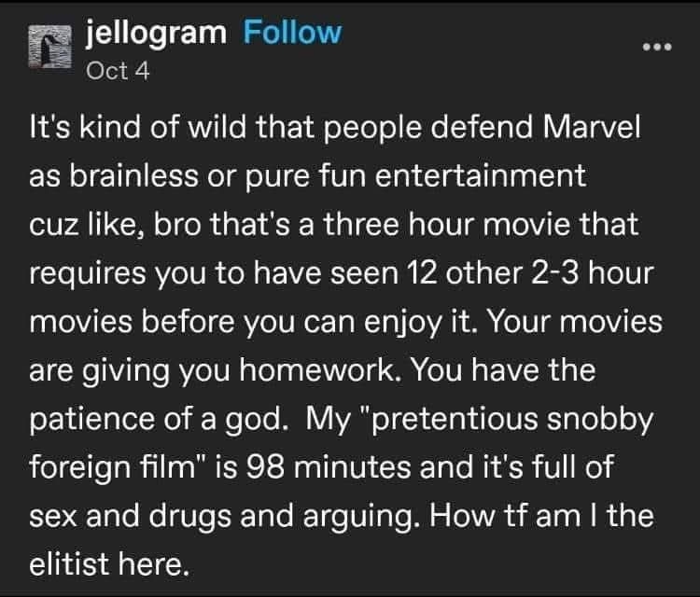Click the word "Marvel" in the post
Screen dimensions: 700x597
pos(589,130)
